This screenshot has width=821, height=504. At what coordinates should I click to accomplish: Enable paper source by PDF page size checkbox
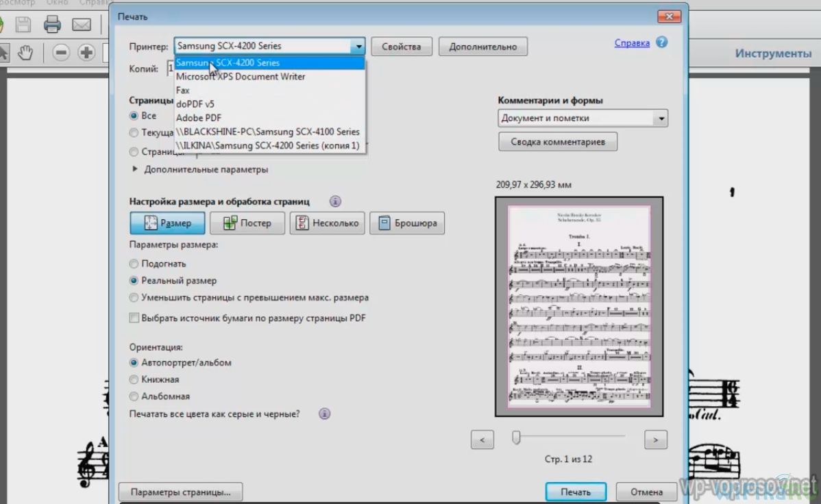[x=134, y=318]
